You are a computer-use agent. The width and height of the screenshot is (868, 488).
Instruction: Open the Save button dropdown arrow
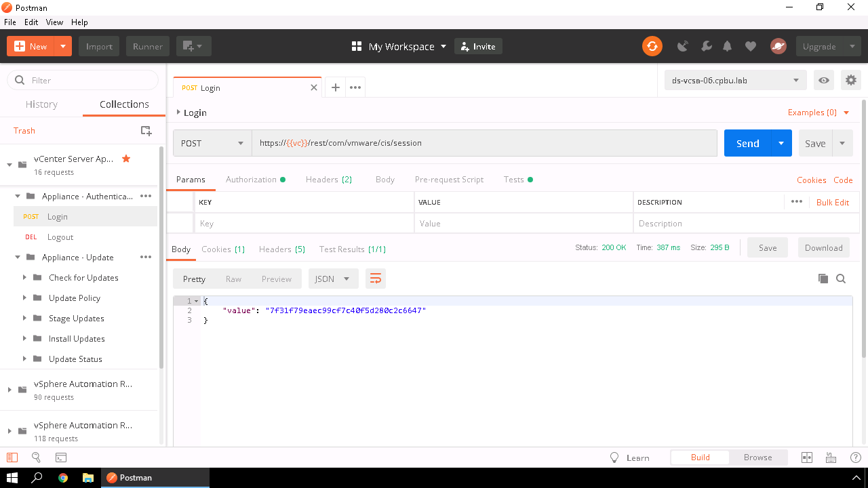(842, 143)
